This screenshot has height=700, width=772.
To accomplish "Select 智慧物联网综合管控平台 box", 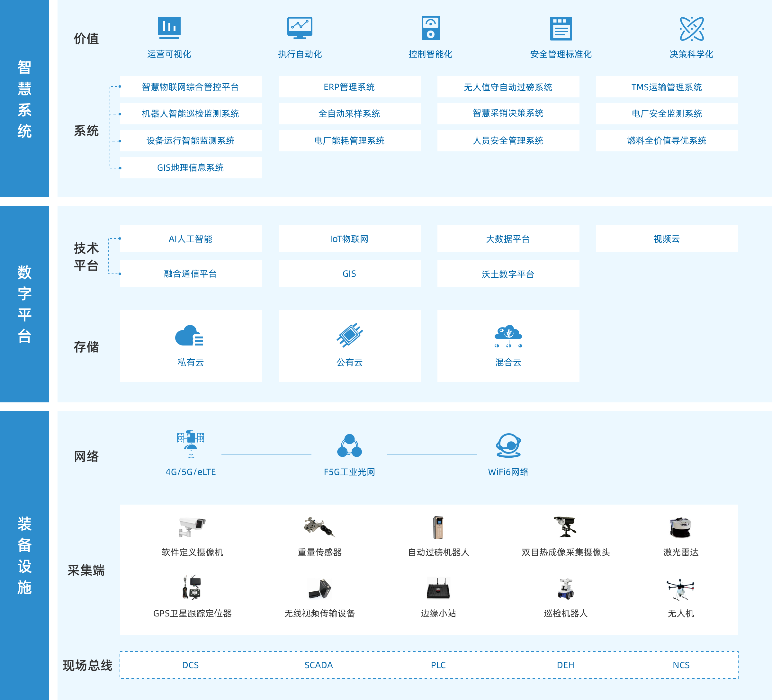I will 191,87.
